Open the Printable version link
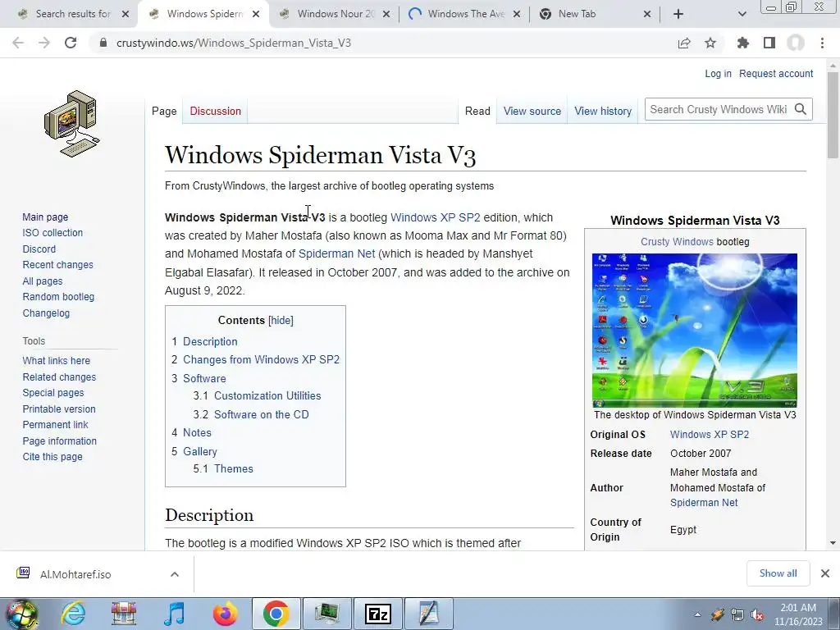The image size is (840, 630). coord(59,409)
